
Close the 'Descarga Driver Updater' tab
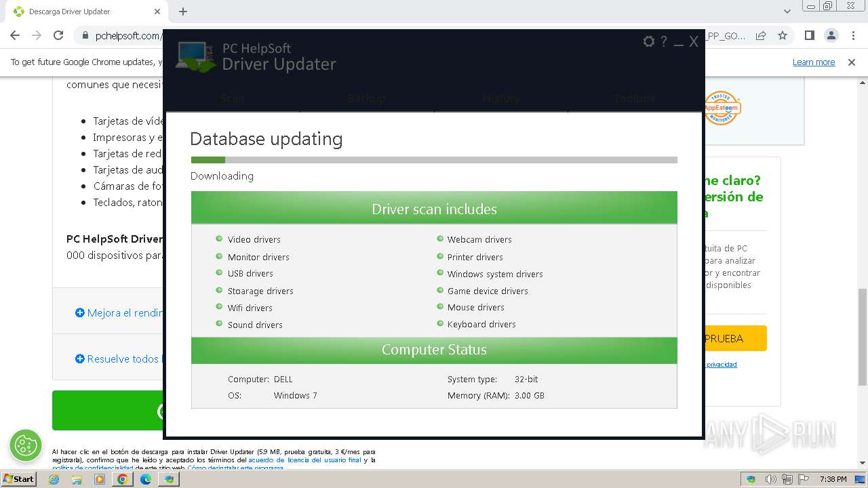pyautogui.click(x=157, y=12)
